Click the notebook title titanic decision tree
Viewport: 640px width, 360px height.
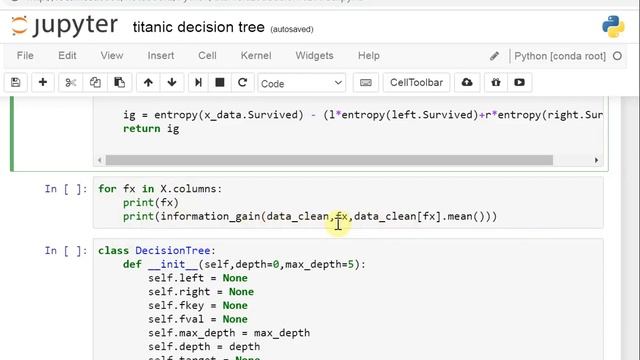(198, 27)
